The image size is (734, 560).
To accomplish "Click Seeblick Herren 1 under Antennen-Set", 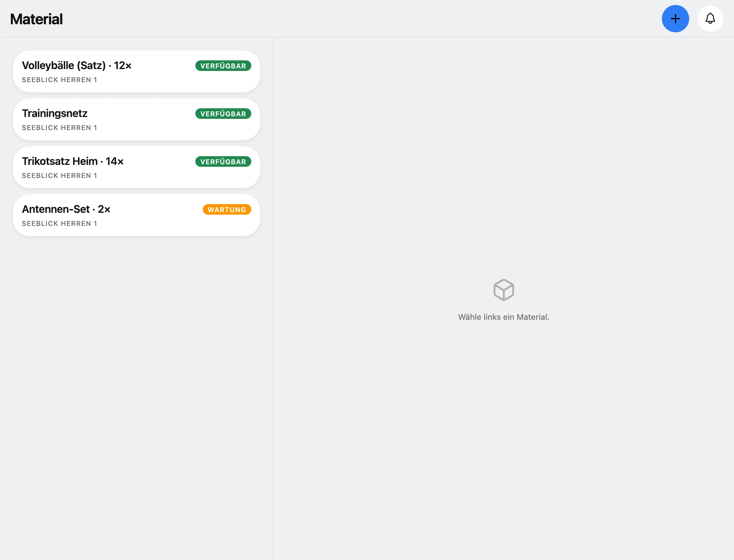I will coord(60,224).
